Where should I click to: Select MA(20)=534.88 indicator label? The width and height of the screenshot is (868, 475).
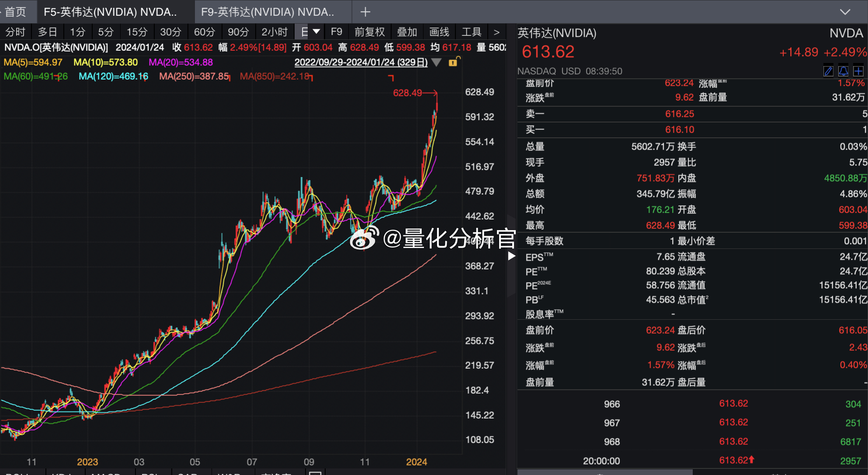pyautogui.click(x=181, y=62)
